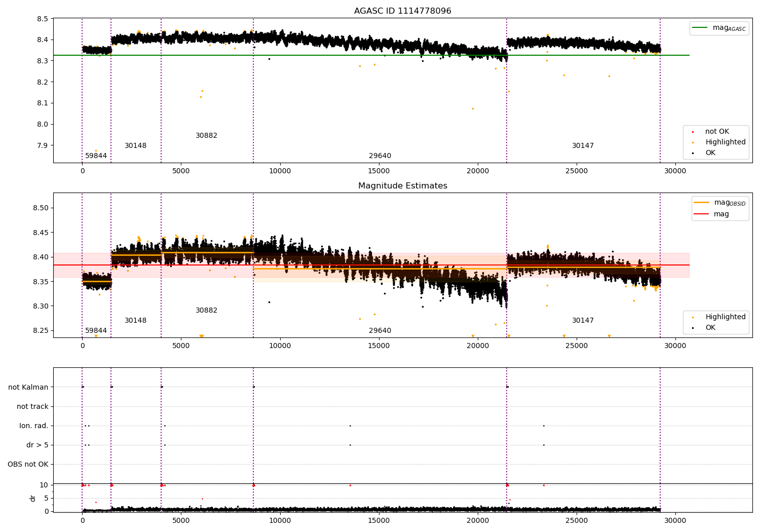Click OBSID label 30147 in Magnitude Estimates plot
The width and height of the screenshot is (760, 532).
tap(583, 321)
